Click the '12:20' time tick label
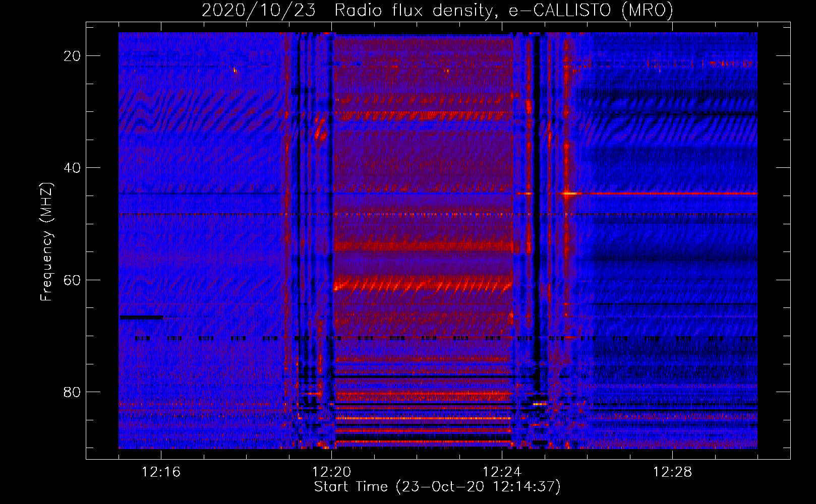816x504 pixels. click(331, 472)
